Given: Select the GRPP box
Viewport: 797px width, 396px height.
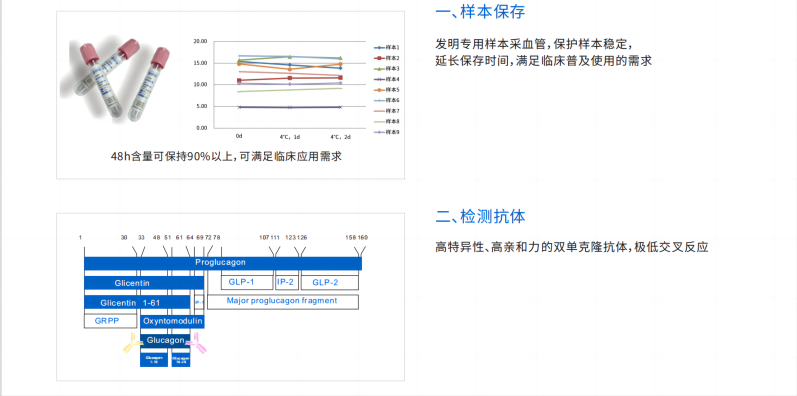Looking at the screenshot, I should (x=110, y=321).
